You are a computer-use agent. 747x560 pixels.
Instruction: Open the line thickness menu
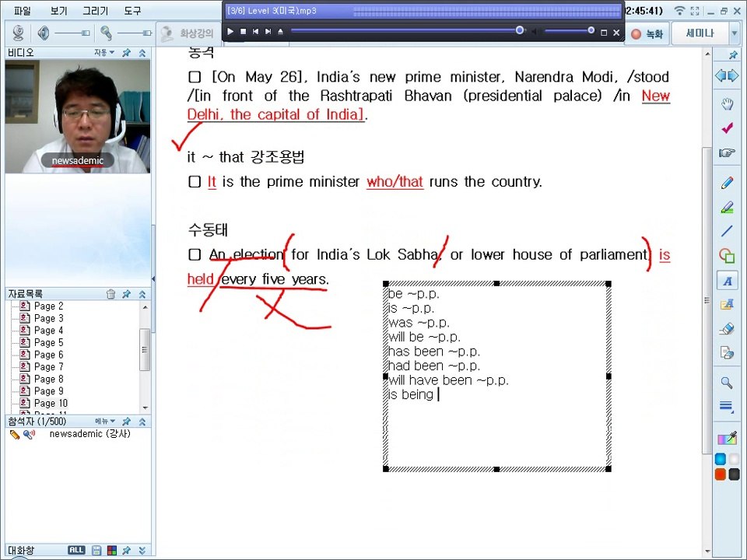727,406
